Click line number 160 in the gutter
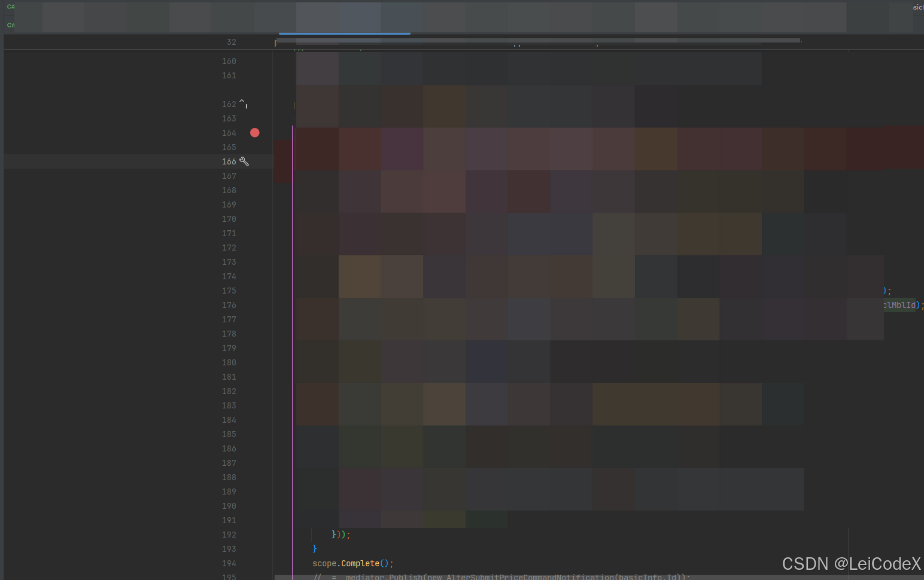Image resolution: width=924 pixels, height=580 pixels. [x=229, y=61]
